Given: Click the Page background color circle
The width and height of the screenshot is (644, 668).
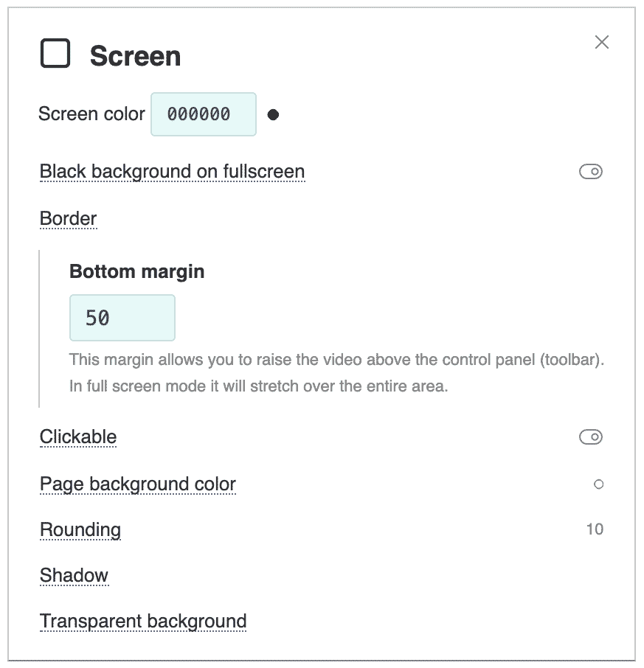Looking at the screenshot, I should 598,484.
